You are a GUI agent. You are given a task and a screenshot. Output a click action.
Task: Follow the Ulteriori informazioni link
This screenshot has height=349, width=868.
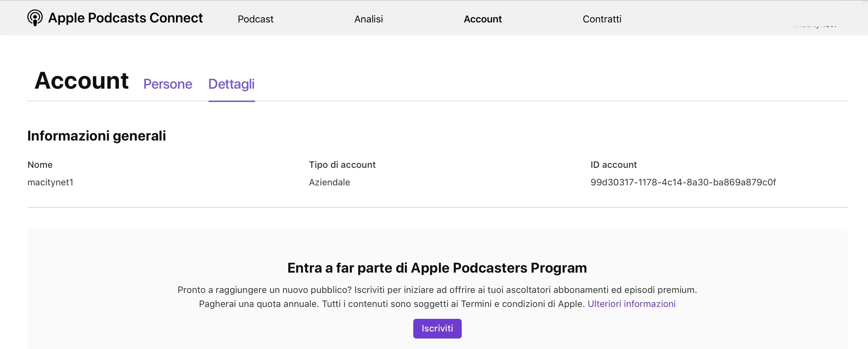pyautogui.click(x=631, y=304)
